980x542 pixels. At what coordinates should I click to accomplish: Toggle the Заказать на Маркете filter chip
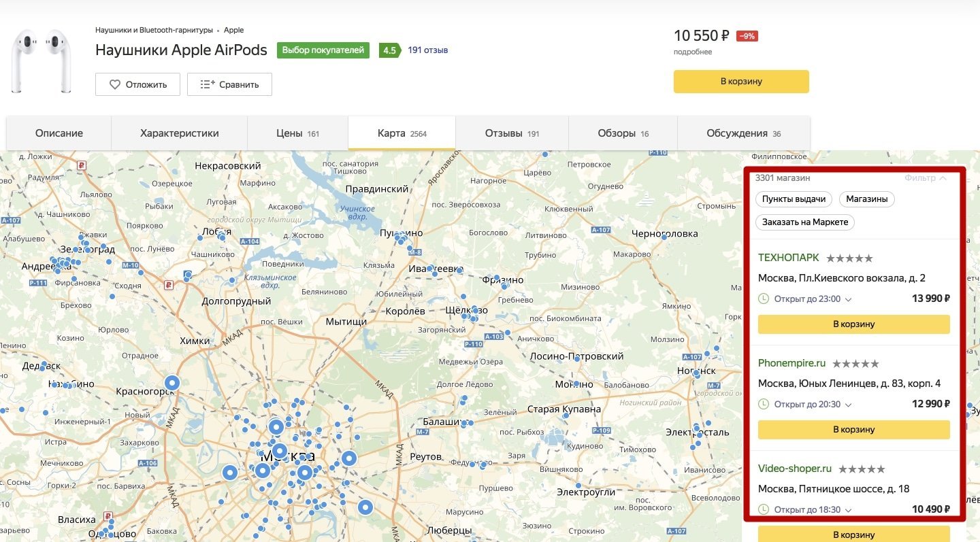(x=805, y=222)
